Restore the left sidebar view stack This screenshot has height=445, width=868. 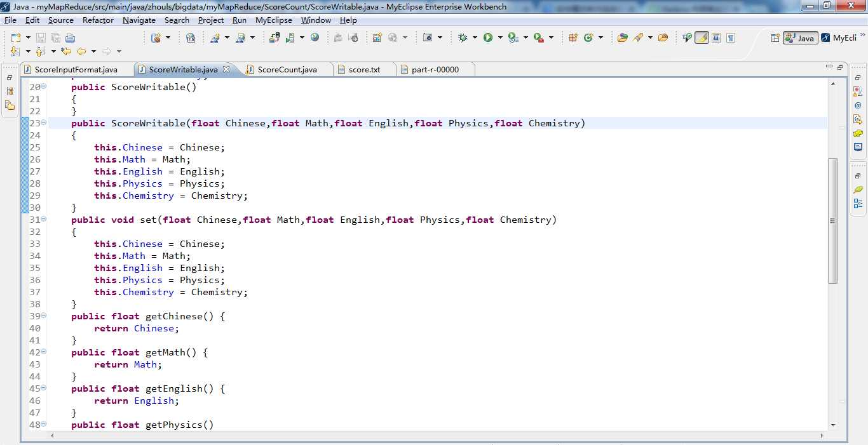coord(10,77)
